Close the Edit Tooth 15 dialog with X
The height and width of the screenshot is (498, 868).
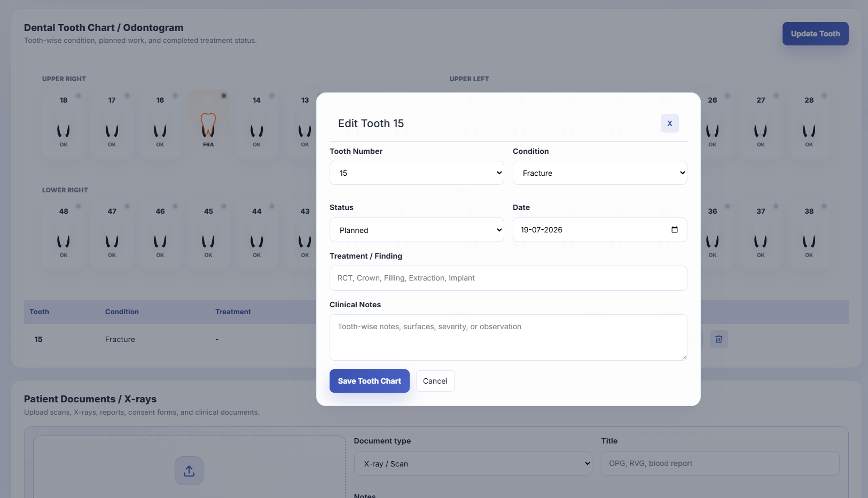(x=670, y=123)
